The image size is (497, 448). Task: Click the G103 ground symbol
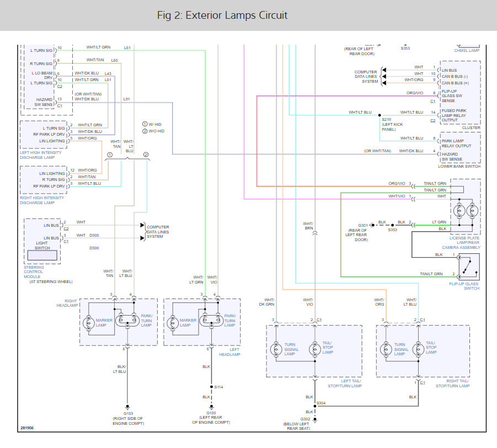coord(127,407)
